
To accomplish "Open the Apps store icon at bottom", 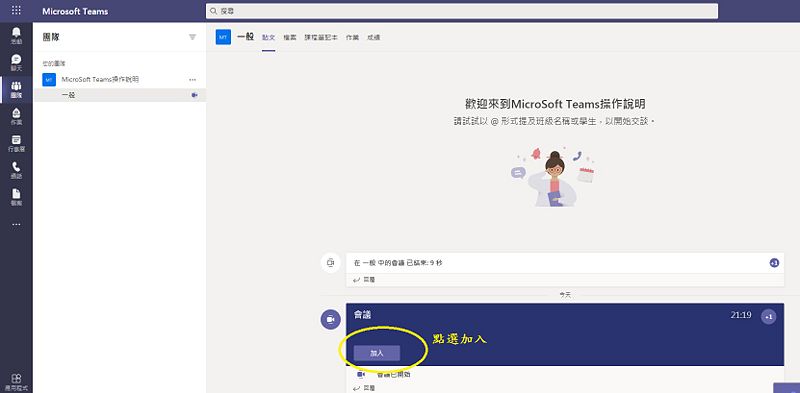I will point(16,382).
